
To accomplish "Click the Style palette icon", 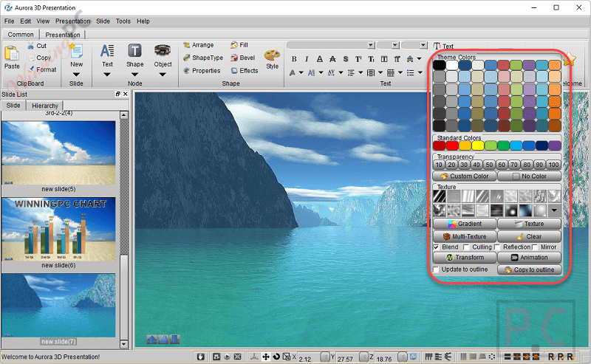I will pos(272,55).
